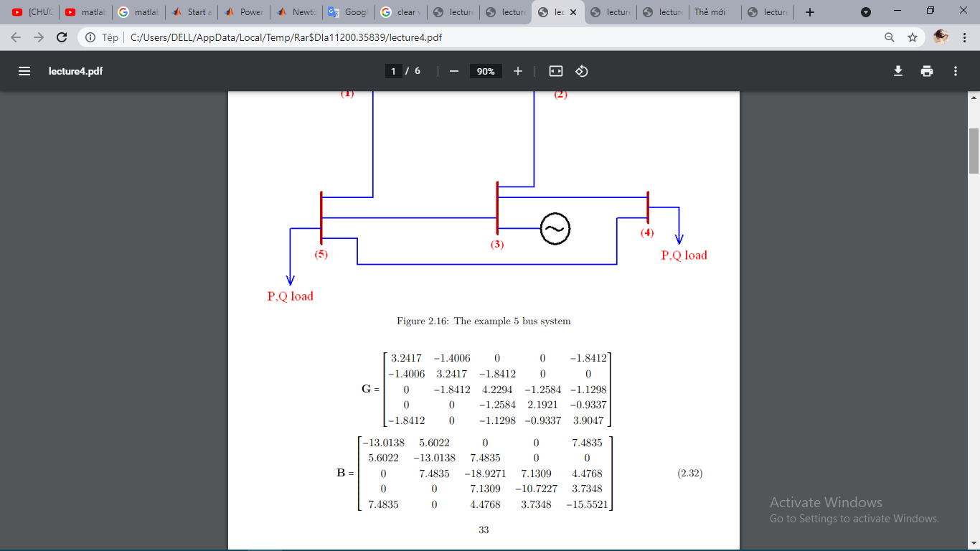The width and height of the screenshot is (980, 551).
Task: Open a new browser tab
Action: coord(810,12)
